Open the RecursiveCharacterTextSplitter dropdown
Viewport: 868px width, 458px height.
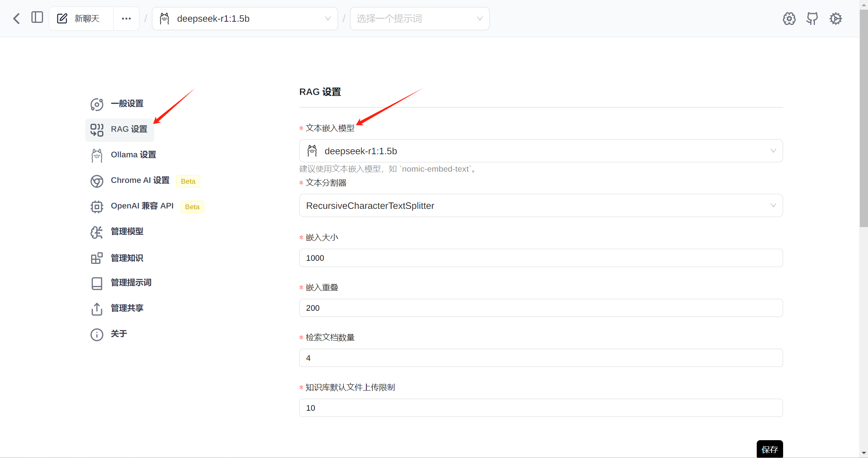541,205
